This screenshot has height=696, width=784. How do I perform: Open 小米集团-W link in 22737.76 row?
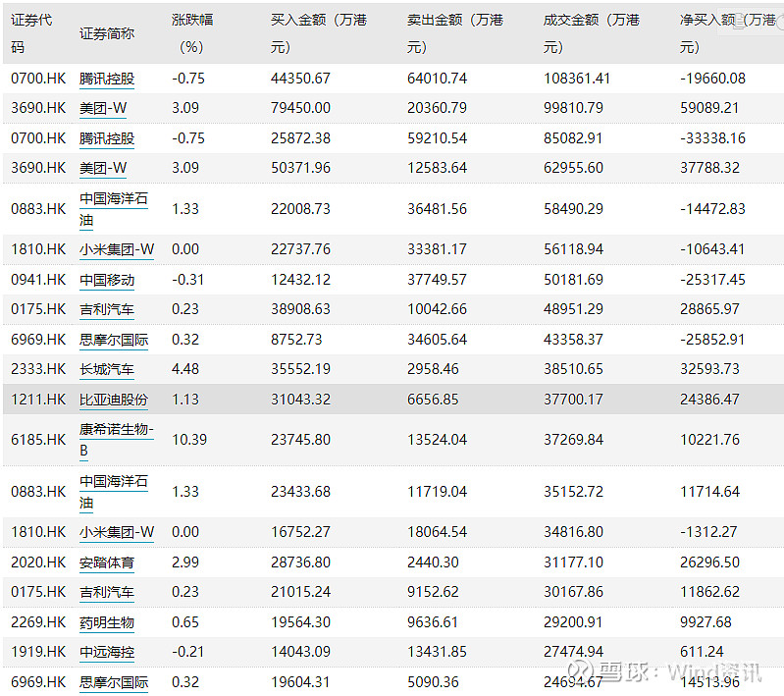(x=117, y=249)
